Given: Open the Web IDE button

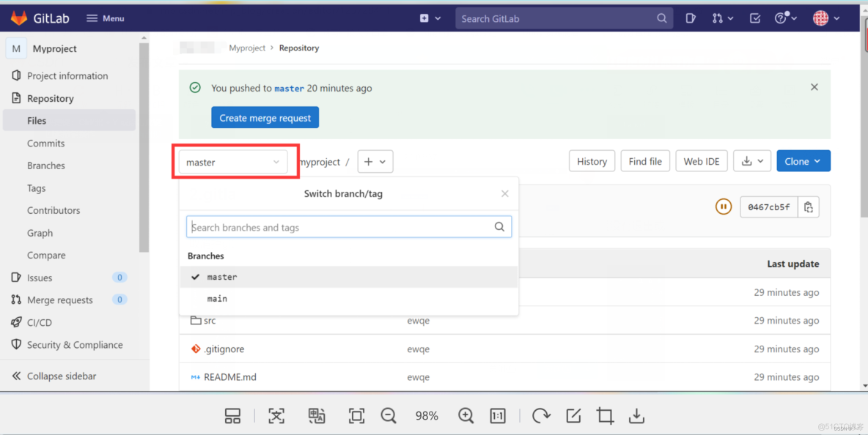Looking at the screenshot, I should click(702, 161).
